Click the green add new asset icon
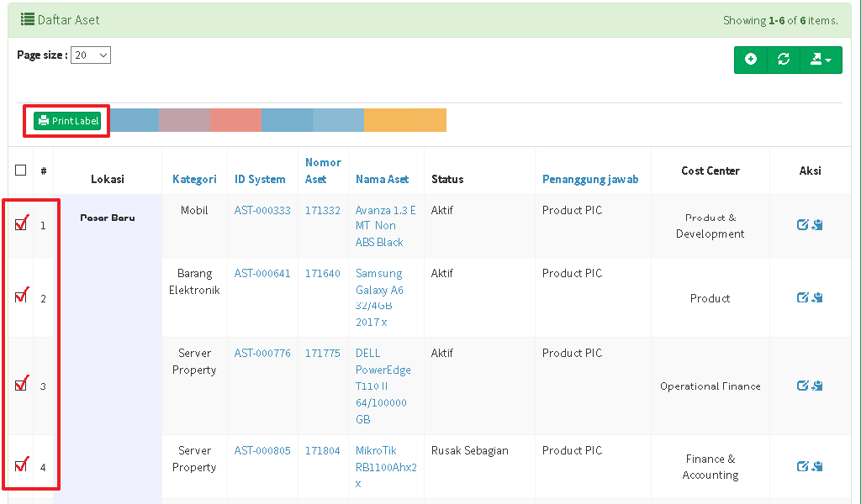This screenshot has height=504, width=861. point(751,60)
